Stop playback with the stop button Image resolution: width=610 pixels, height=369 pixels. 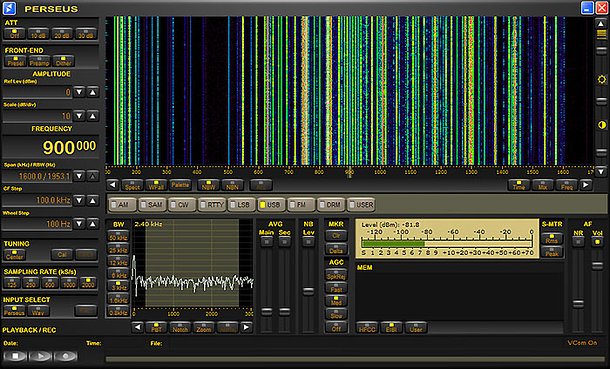coord(15,356)
